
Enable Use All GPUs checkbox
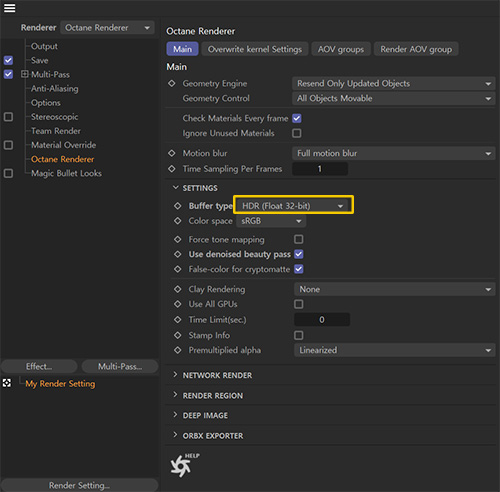[299, 304]
